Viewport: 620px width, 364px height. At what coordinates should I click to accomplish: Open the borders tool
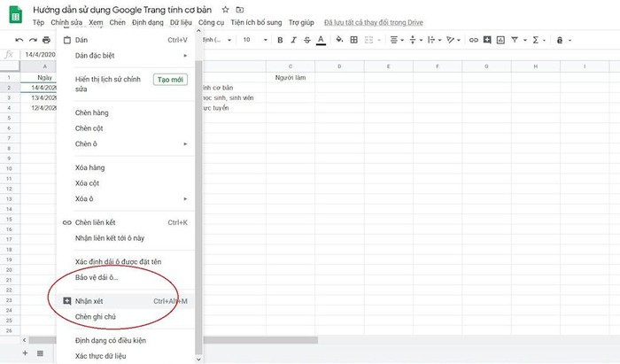(x=353, y=40)
